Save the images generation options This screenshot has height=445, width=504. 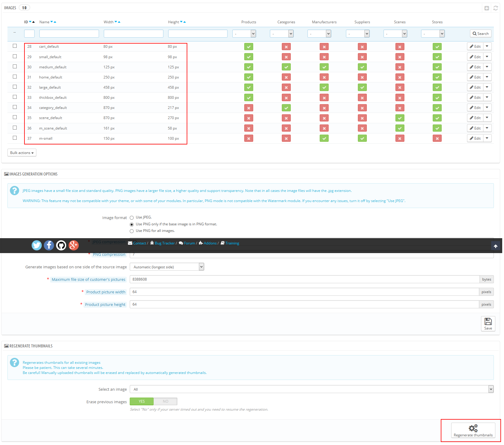(x=488, y=324)
